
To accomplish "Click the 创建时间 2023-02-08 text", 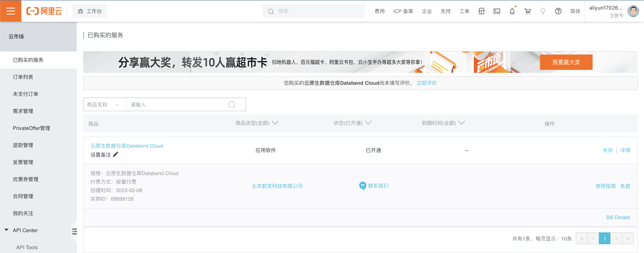I will (116, 190).
